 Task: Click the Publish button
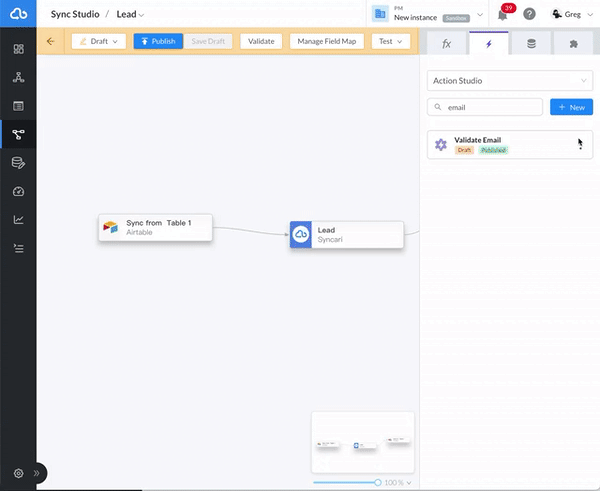158,41
